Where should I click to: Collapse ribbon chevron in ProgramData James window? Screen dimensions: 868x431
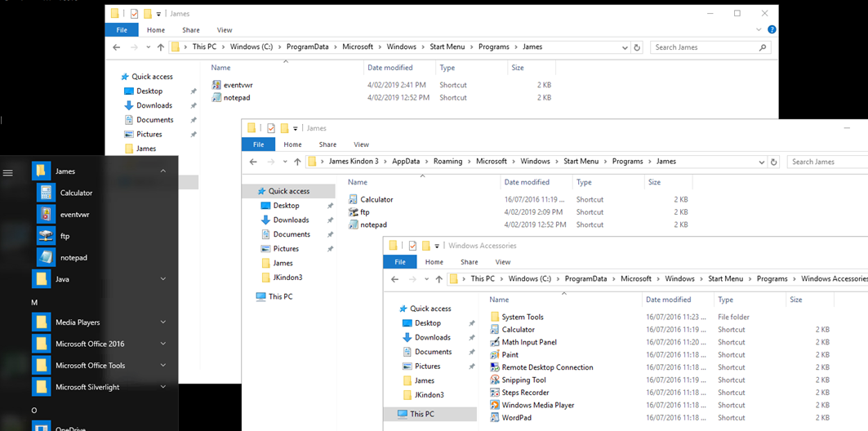[759, 29]
